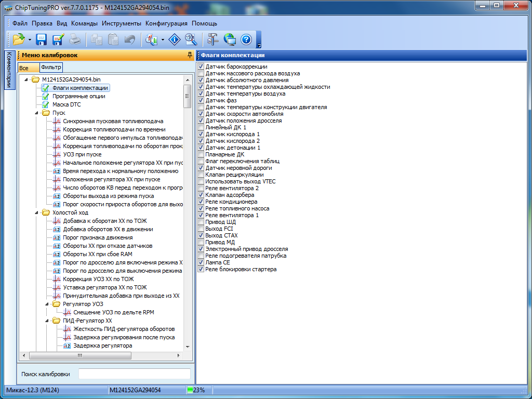
Task: Collapse the Холостой ход folder
Action: (37, 212)
